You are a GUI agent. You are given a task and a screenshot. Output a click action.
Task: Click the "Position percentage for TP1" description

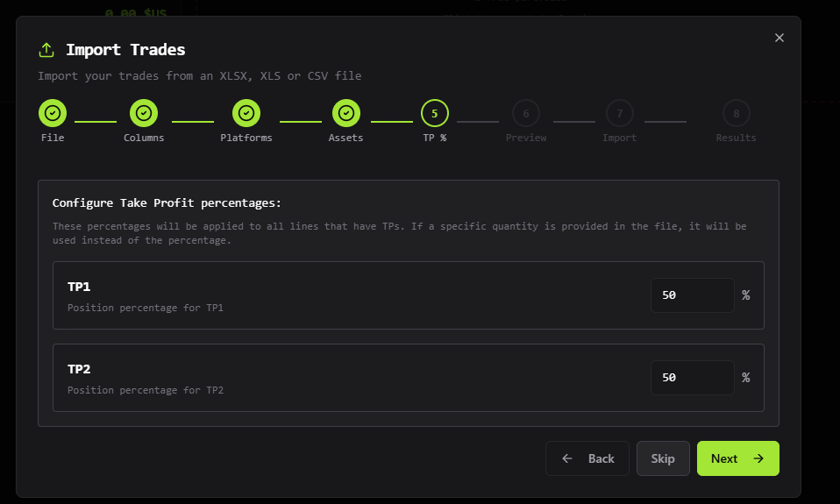pos(146,308)
